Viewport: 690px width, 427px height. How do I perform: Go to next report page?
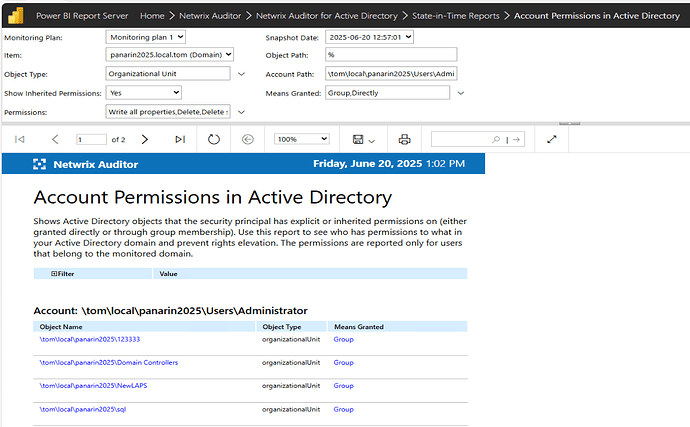tap(144, 140)
